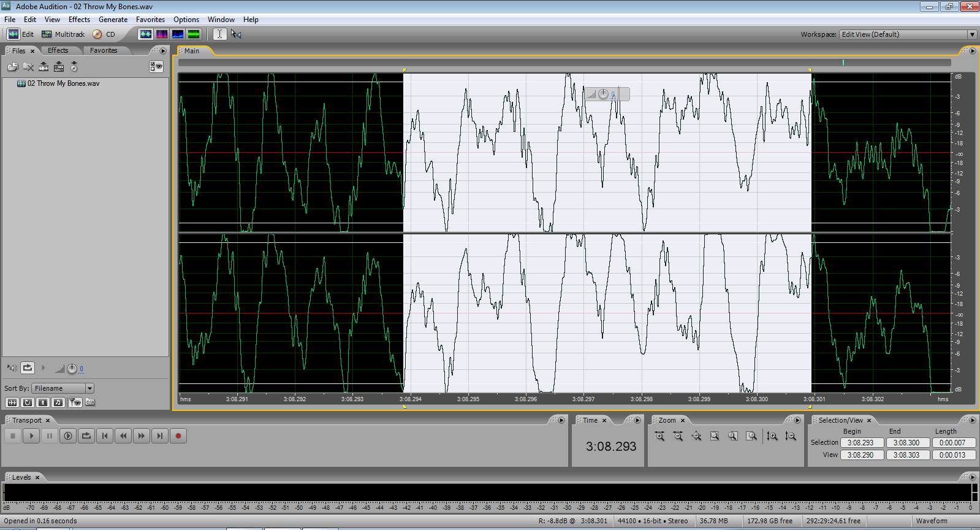Open the Files panel options menu arrow

[163, 51]
